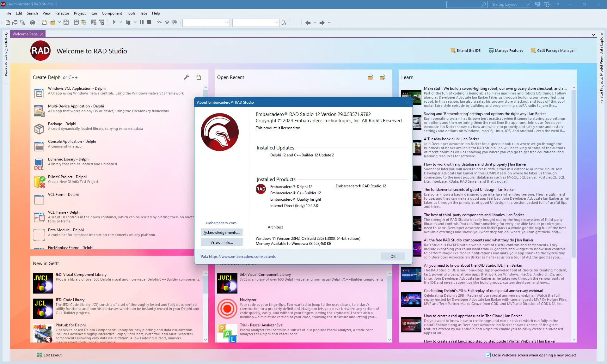Toggle Close Welcome screen checkbox
Image resolution: width=607 pixels, height=364 pixels.
point(488,355)
